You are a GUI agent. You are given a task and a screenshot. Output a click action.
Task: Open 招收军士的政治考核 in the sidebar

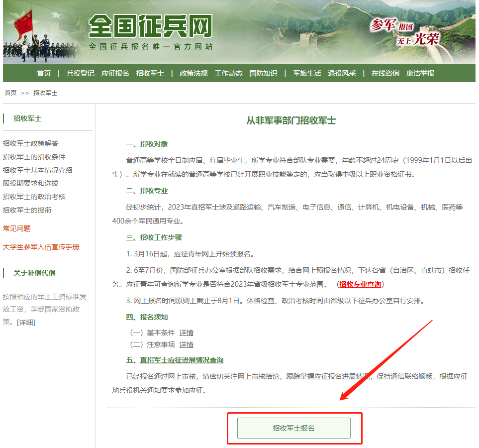point(34,197)
